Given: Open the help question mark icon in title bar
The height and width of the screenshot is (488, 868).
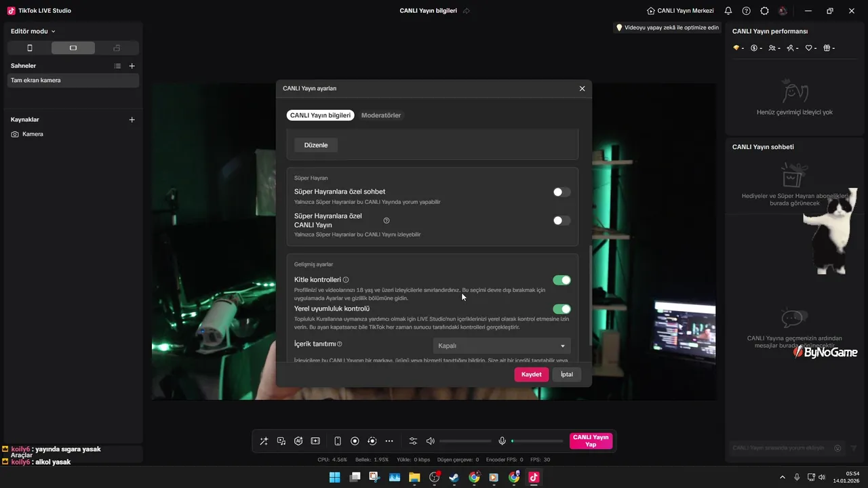Looking at the screenshot, I should pos(747,11).
